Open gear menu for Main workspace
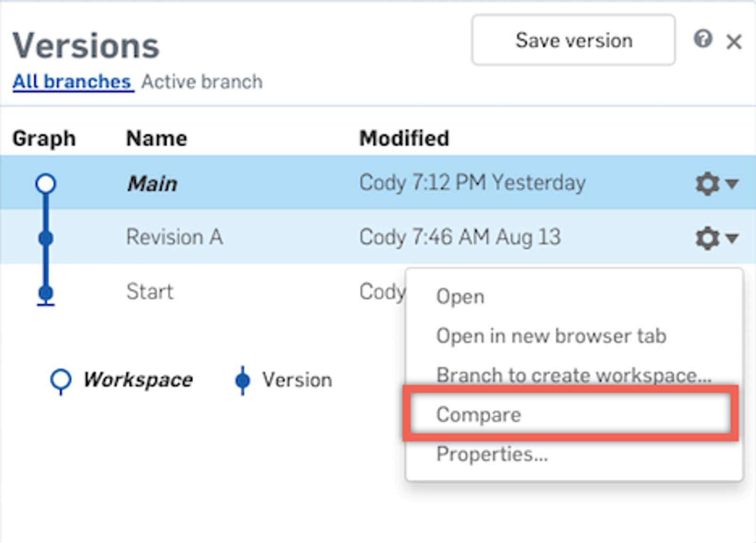This screenshot has width=756, height=543. point(707,183)
